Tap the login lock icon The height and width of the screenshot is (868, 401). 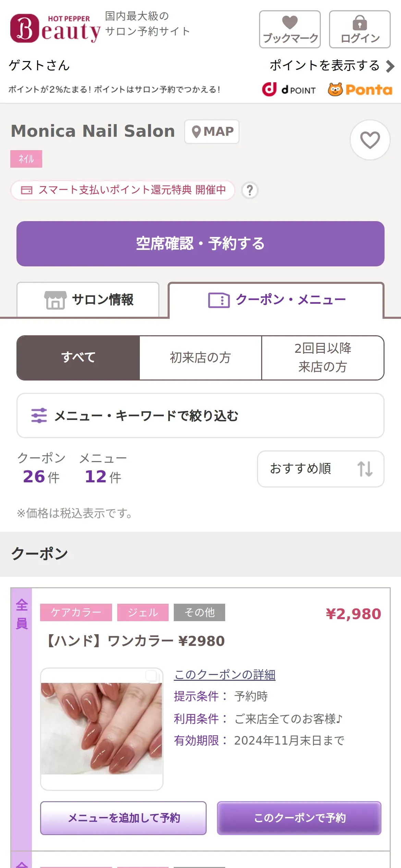click(360, 29)
